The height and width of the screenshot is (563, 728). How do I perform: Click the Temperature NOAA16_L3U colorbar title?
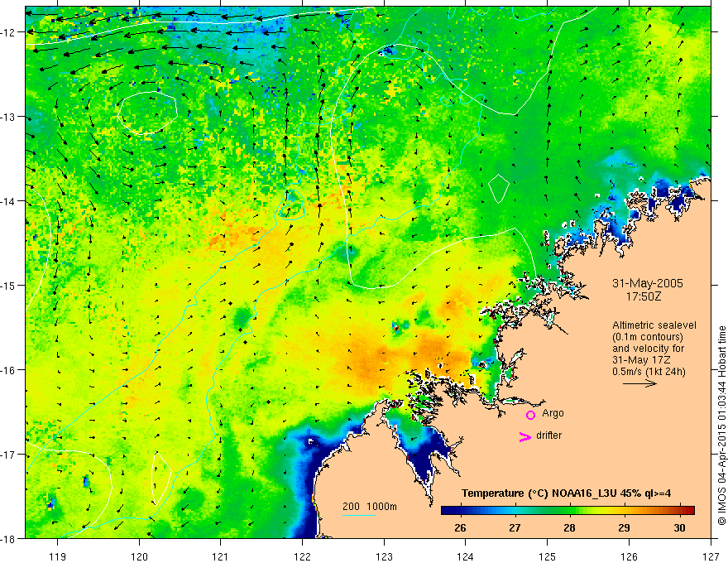coord(566,493)
